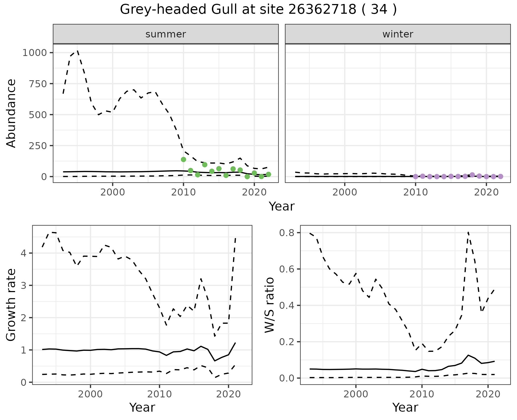Click the 1000 tick label on Abundance axis

[35, 53]
